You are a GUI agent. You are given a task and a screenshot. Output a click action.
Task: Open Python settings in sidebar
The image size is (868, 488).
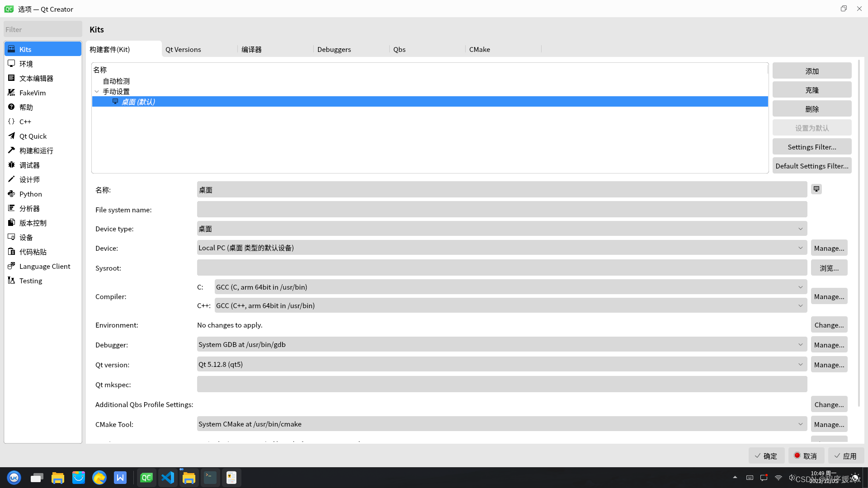tap(30, 194)
